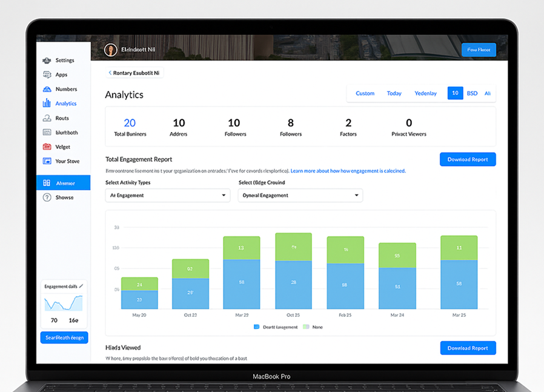This screenshot has height=392, width=544.
Task: Select the Showse menu item
Action: click(65, 198)
